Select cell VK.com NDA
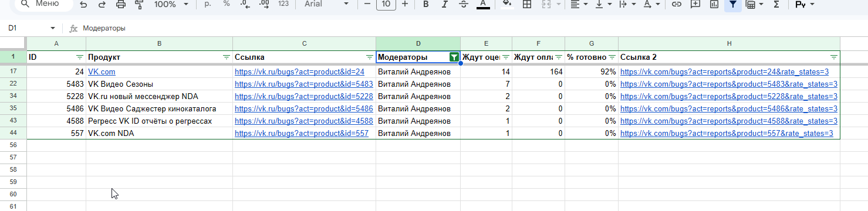This screenshot has width=868, height=211. click(x=159, y=134)
